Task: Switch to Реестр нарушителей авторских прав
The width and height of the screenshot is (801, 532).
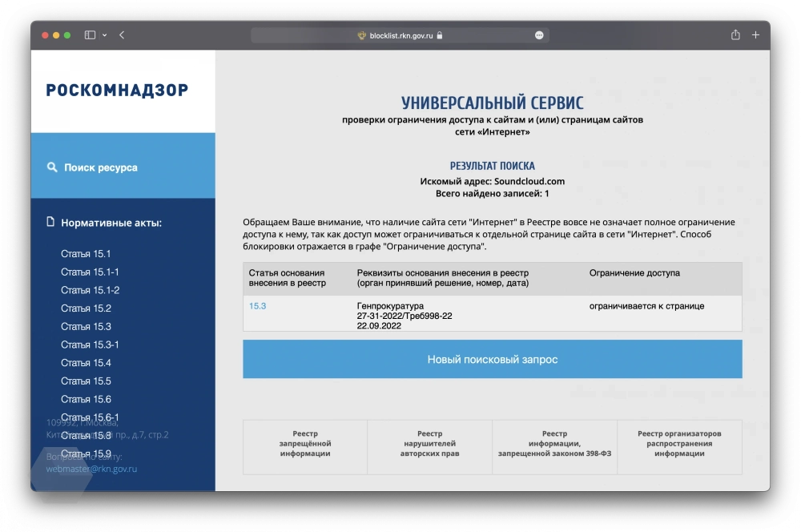Action: [429, 443]
